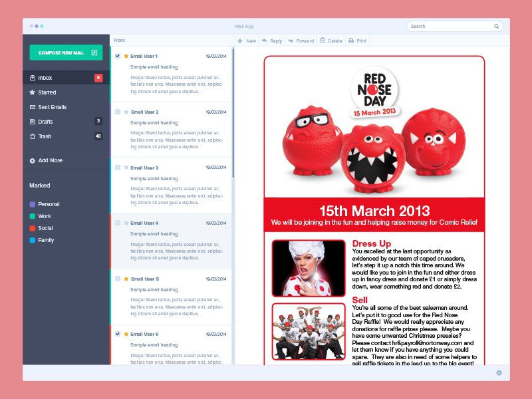
Task: Click the Drafts document icon
Action: [33, 122]
